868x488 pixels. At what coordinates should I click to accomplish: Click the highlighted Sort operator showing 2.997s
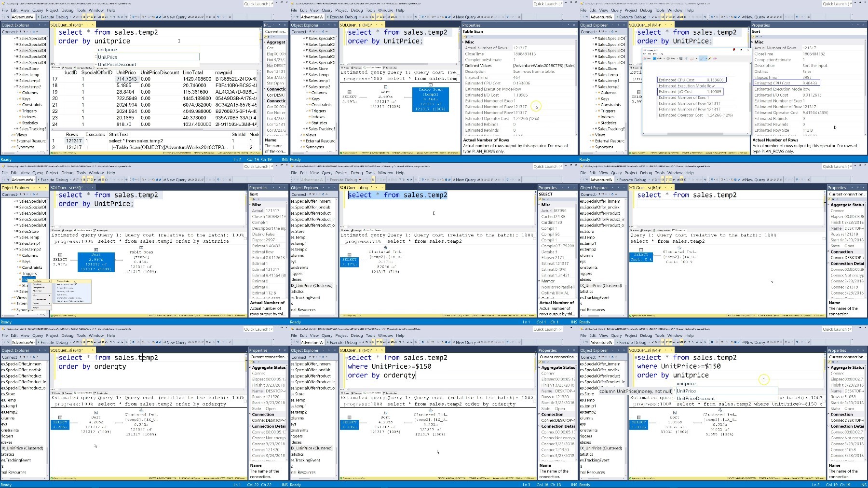96,262
